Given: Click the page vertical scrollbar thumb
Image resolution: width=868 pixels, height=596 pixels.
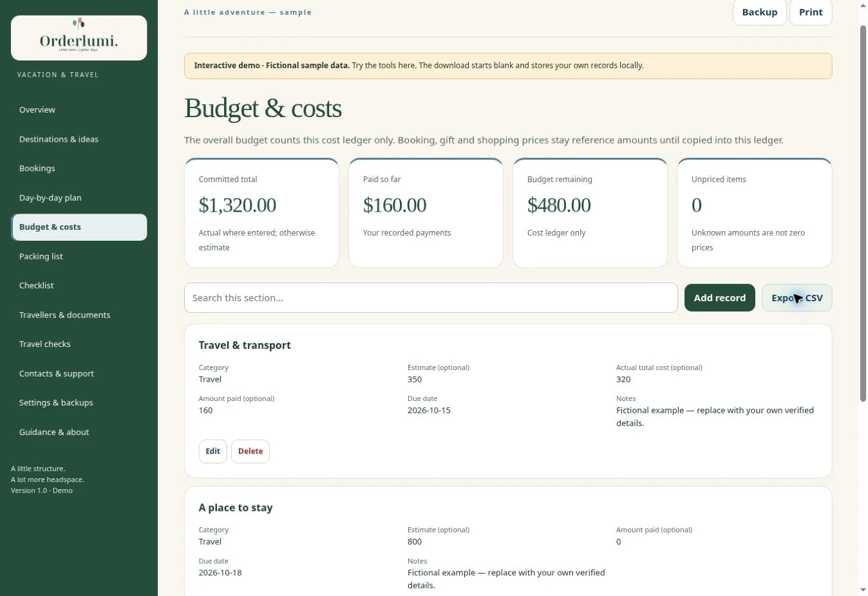Looking at the screenshot, I should 863,212.
